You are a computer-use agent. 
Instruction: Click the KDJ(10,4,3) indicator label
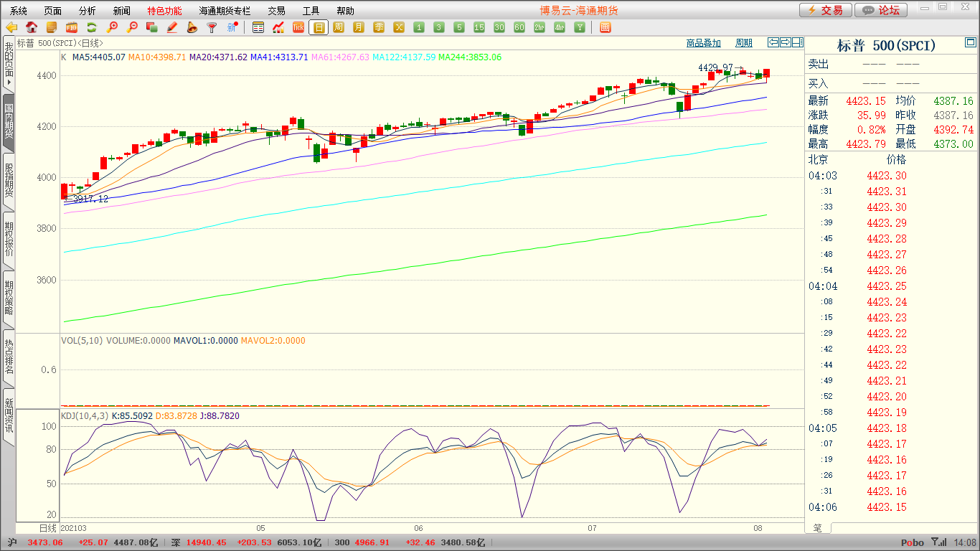tap(85, 415)
